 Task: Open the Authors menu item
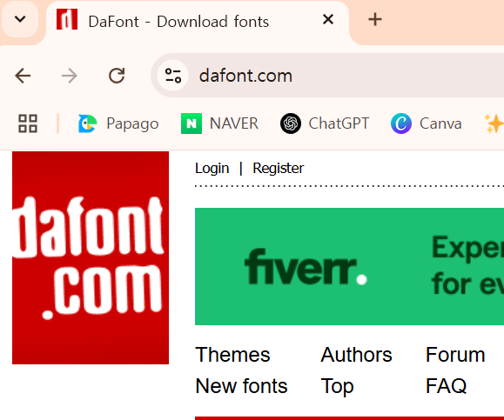pos(357,355)
